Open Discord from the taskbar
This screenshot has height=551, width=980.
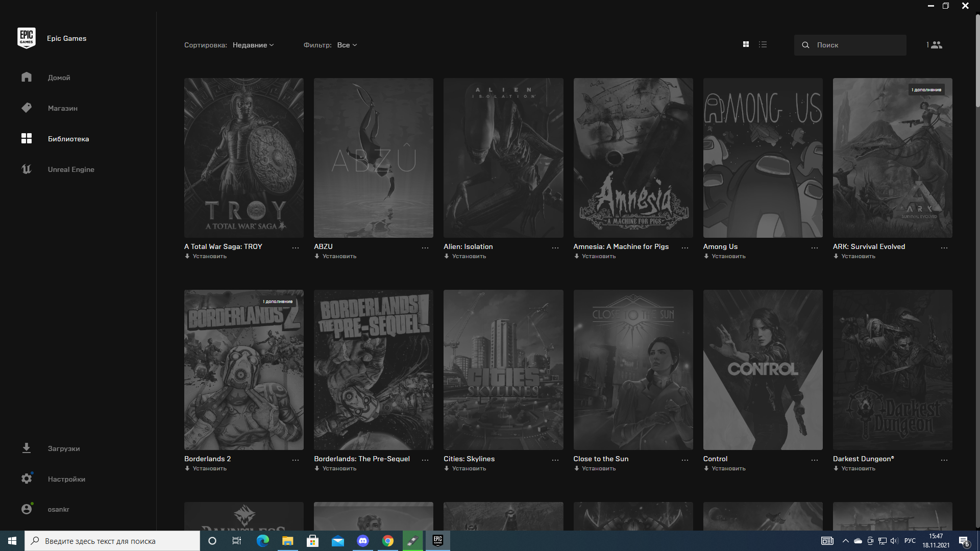(363, 541)
